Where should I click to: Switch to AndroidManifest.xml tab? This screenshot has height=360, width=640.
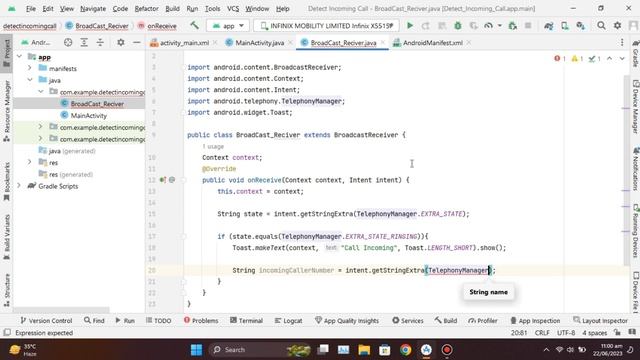pos(433,42)
